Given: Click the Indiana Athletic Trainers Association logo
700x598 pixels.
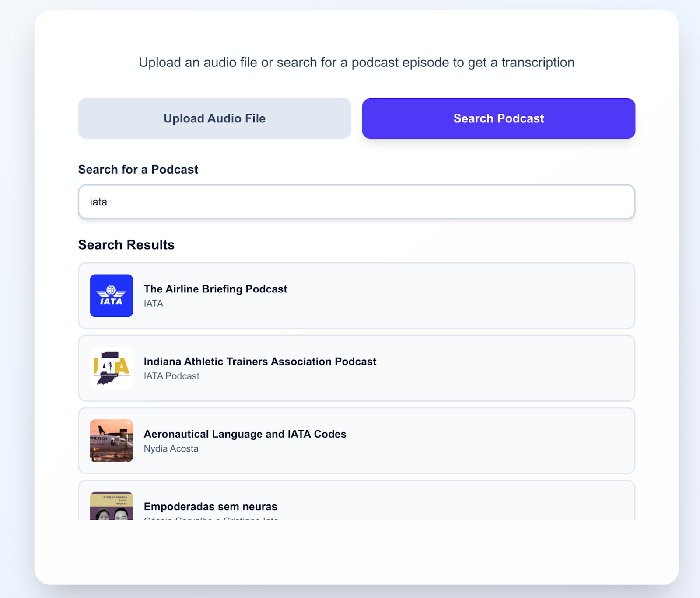Looking at the screenshot, I should tap(111, 368).
